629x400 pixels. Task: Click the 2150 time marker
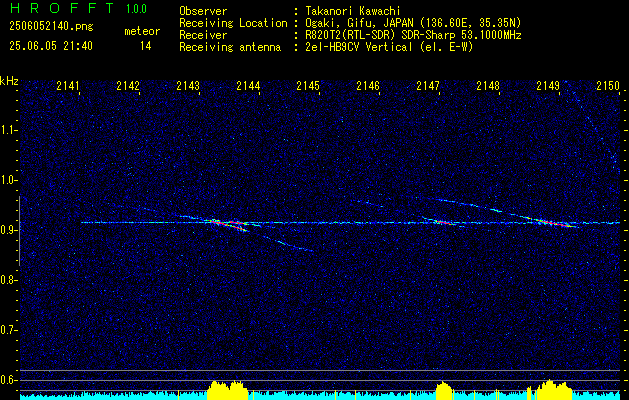(608, 85)
